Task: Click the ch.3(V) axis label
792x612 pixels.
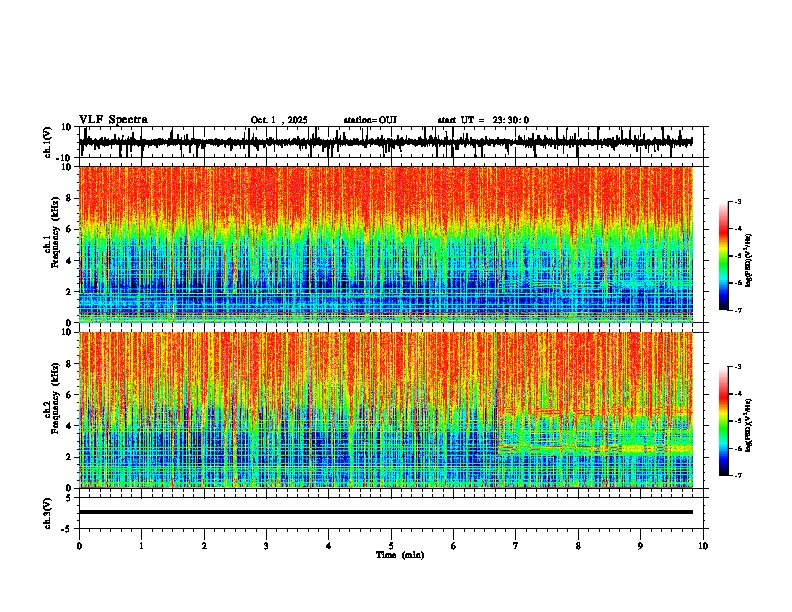Action: click(48, 513)
